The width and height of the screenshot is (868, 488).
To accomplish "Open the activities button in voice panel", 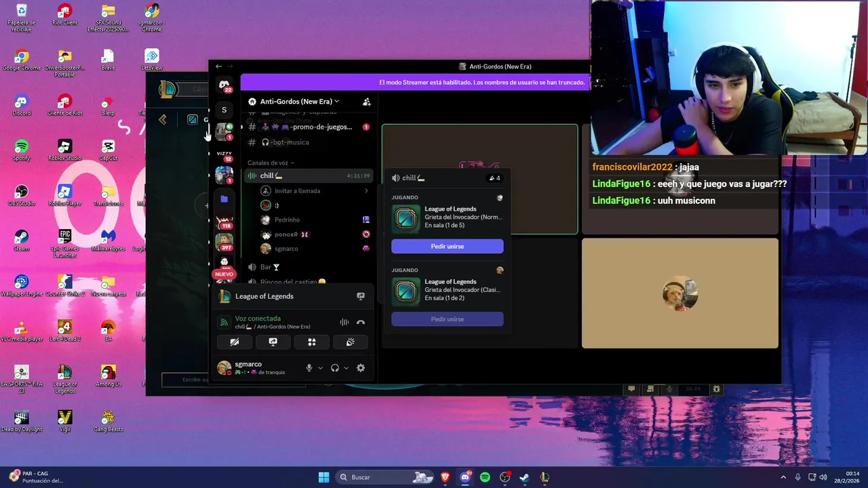I will (312, 342).
